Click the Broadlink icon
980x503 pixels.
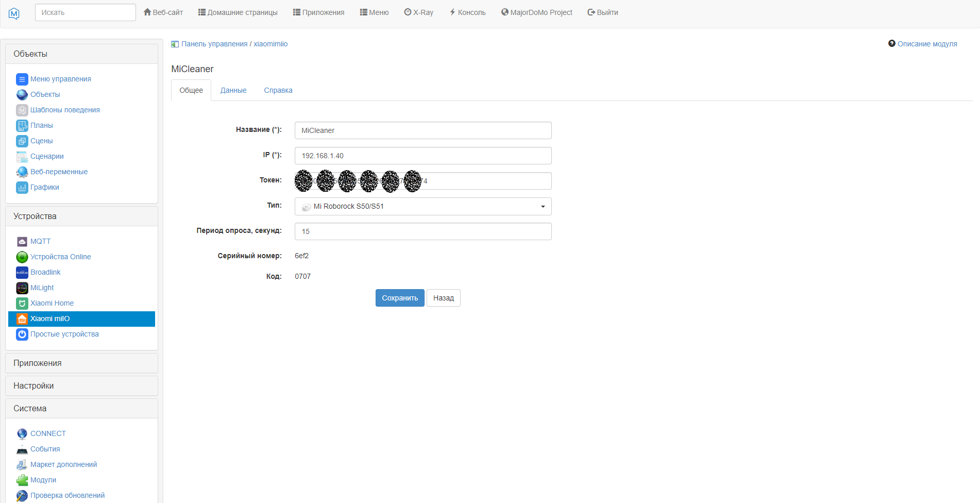coord(22,273)
